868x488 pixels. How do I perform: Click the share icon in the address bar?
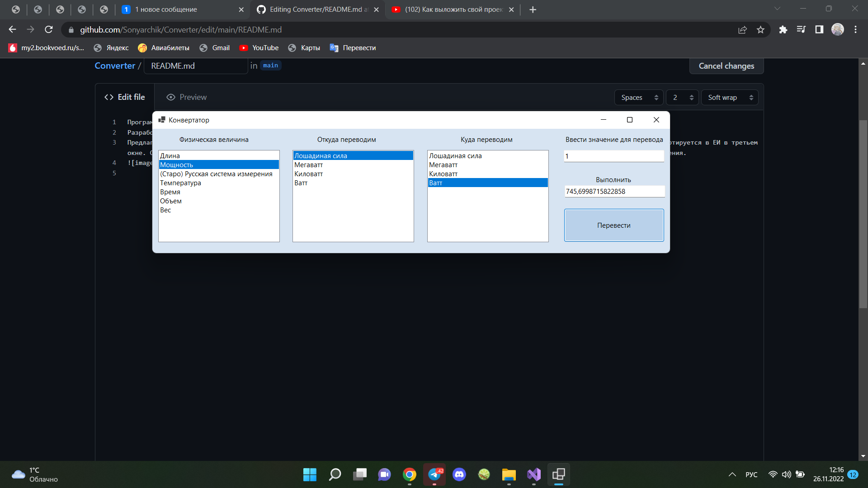pyautogui.click(x=743, y=29)
